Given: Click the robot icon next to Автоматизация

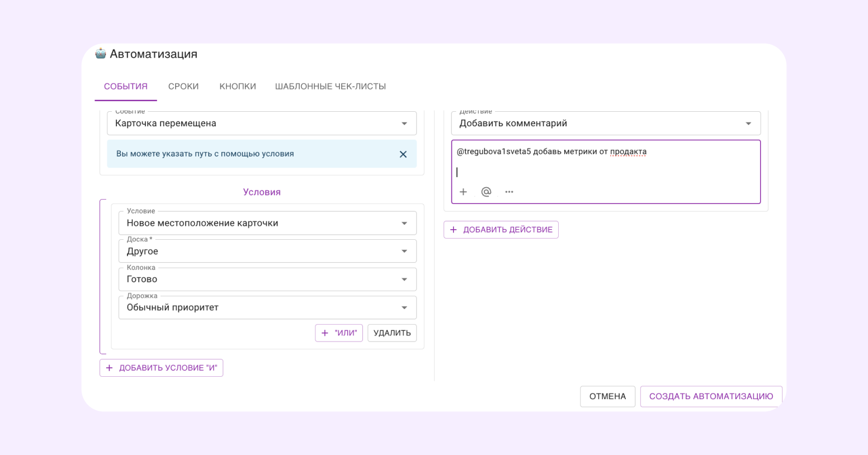Looking at the screenshot, I should (101, 54).
